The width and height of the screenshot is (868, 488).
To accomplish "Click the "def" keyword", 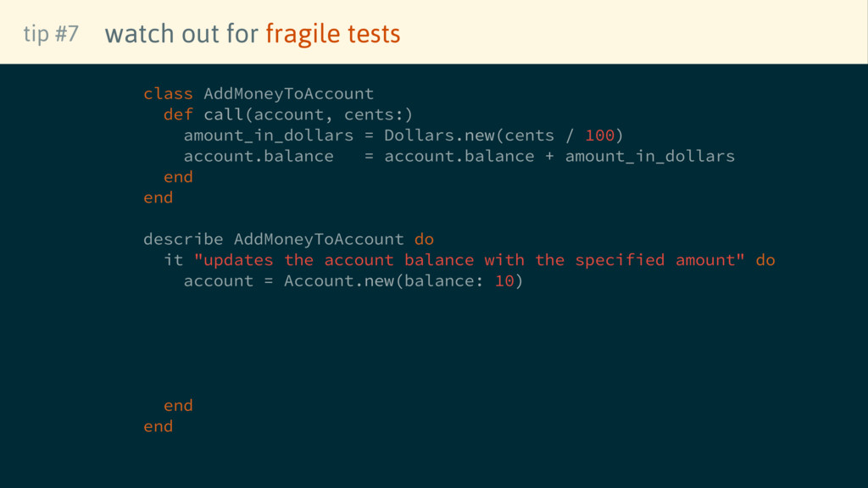I will coord(178,114).
